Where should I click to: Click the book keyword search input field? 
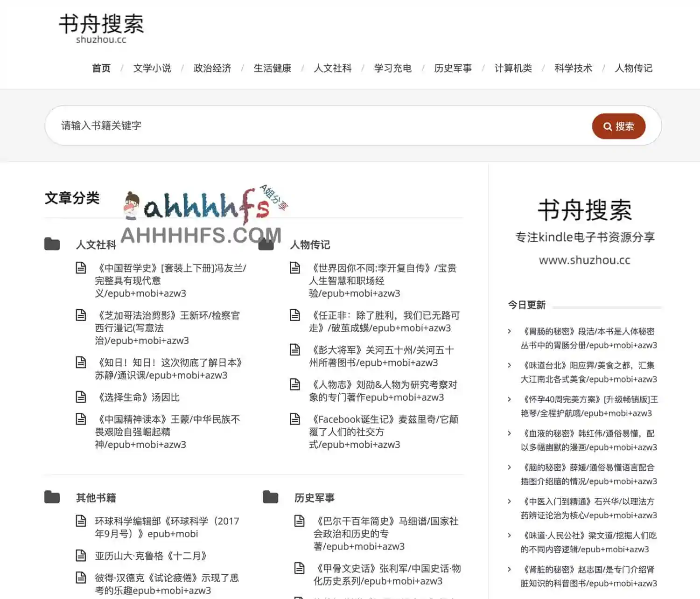coord(280,125)
